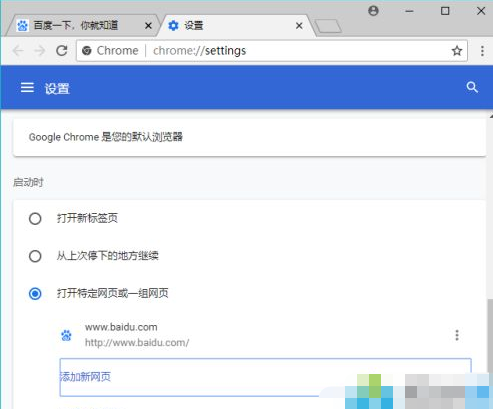Maximize the Chrome window

point(445,11)
